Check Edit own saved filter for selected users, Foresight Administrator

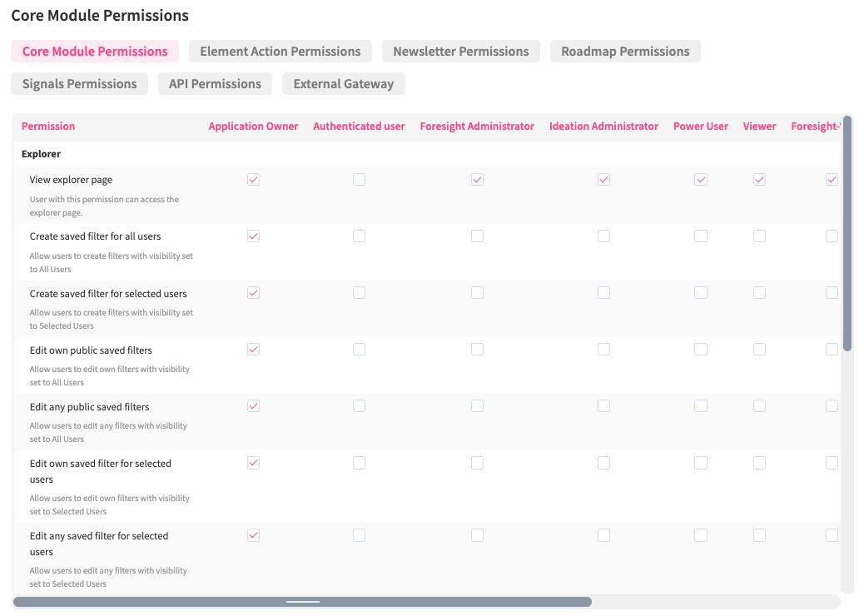[x=477, y=463]
